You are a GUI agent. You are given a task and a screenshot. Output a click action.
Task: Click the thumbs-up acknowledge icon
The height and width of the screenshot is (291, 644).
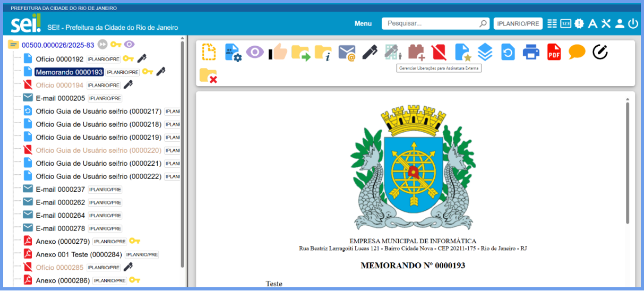point(278,52)
